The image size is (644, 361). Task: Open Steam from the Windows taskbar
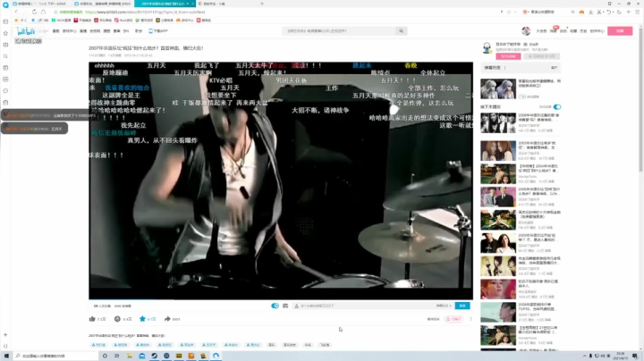pos(154,356)
